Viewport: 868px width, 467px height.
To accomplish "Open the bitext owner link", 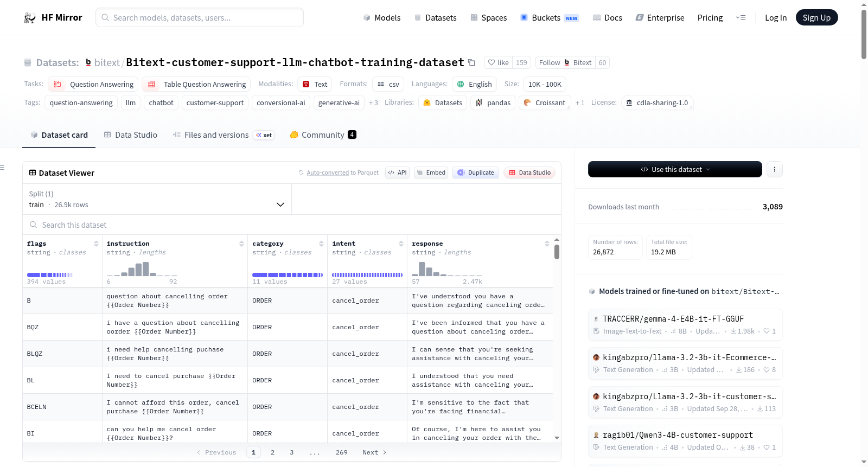I will (x=107, y=63).
